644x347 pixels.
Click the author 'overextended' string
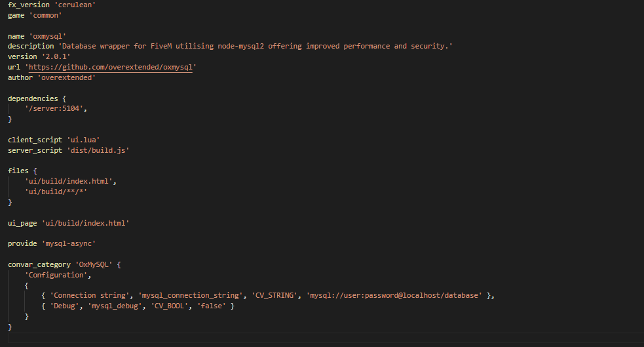66,77
